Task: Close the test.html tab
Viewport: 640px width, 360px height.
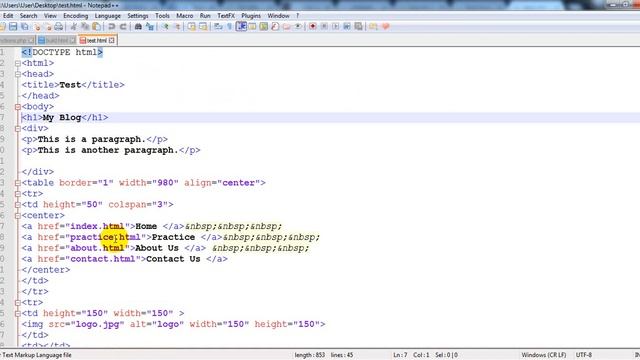Action: point(112,40)
